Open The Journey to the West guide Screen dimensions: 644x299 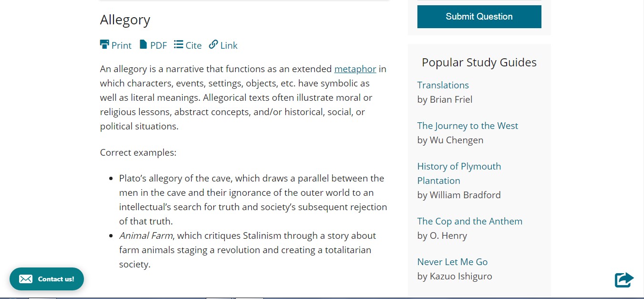(467, 126)
